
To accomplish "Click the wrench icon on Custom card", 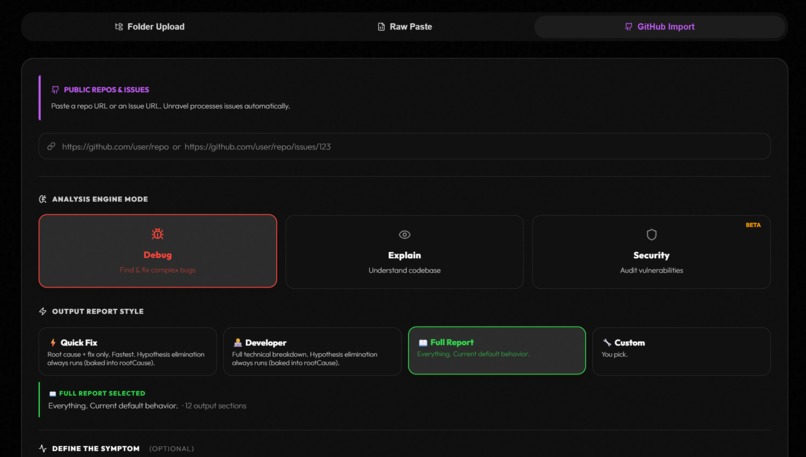I will click(607, 342).
